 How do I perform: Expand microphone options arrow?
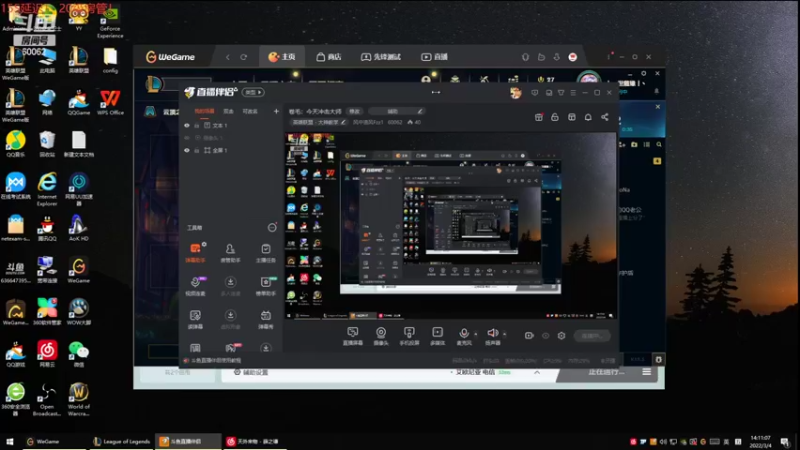pyautogui.click(x=476, y=334)
